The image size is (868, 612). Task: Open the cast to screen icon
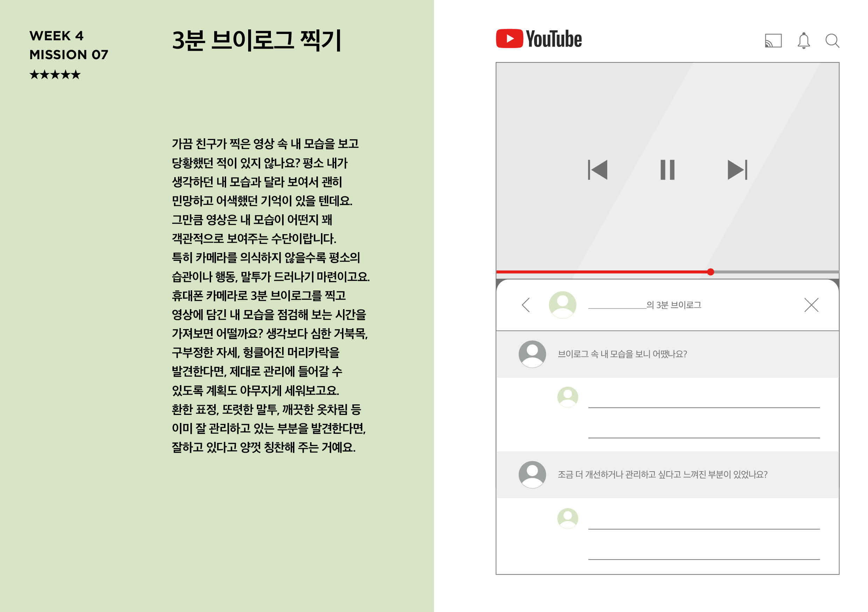click(x=773, y=41)
